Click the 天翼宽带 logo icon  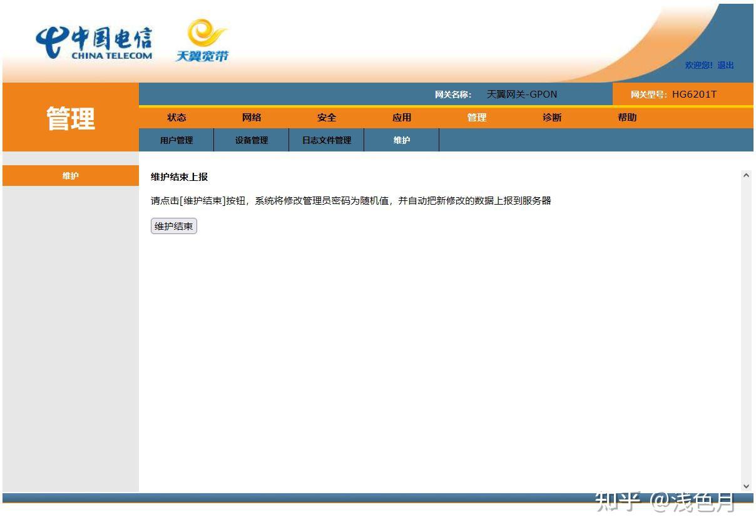[x=202, y=41]
